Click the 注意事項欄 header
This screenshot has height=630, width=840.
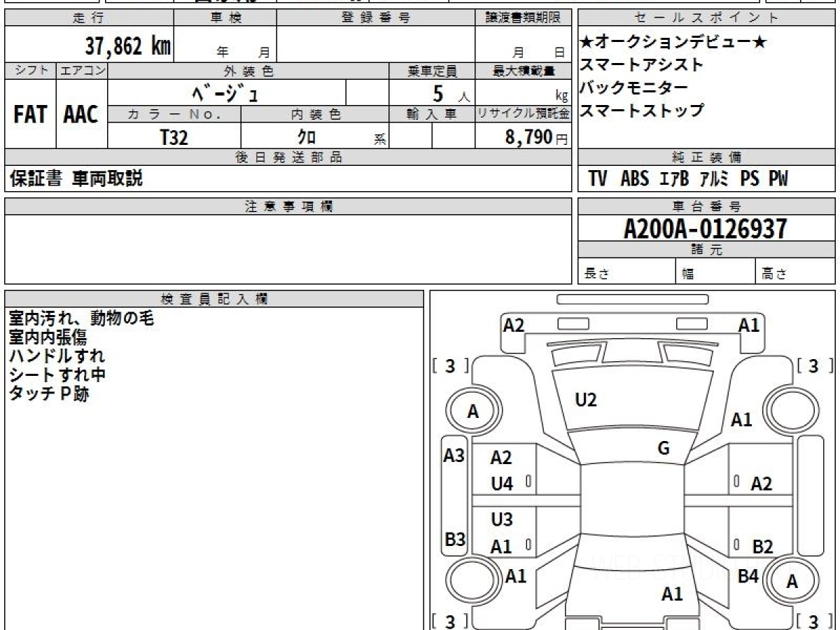click(x=288, y=206)
